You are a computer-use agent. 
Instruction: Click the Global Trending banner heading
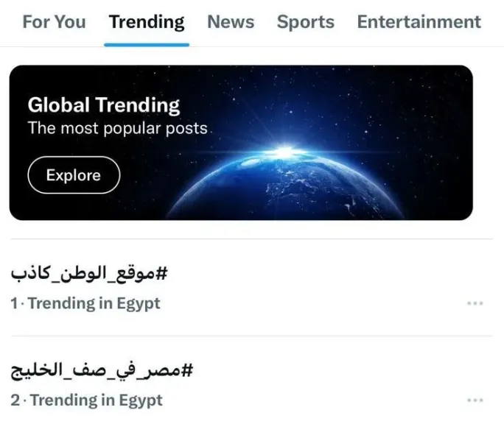pos(104,105)
